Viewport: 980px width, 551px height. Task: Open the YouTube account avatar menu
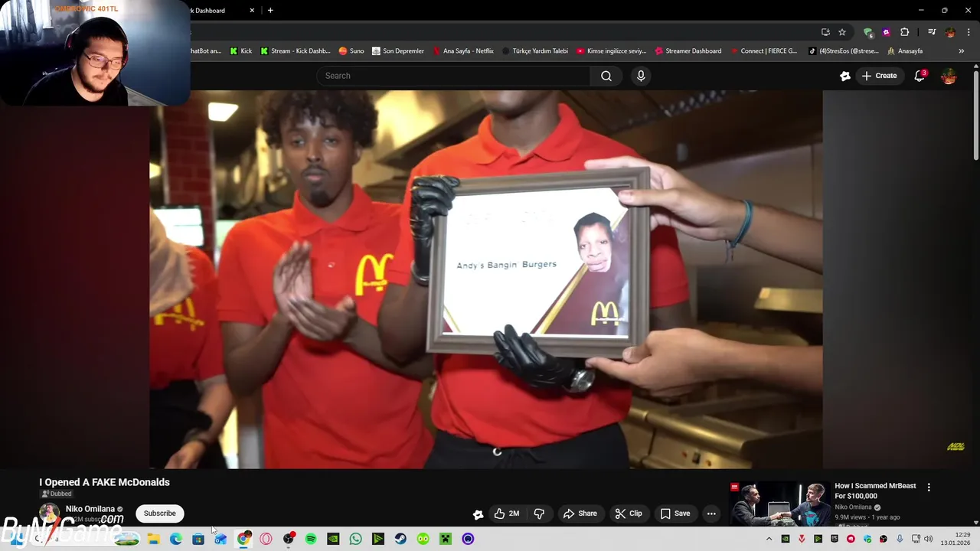949,76
